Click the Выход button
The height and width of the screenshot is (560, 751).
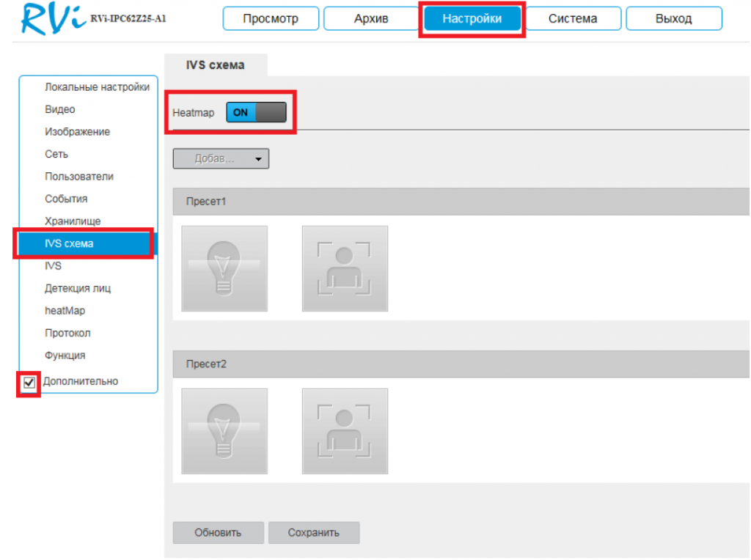[x=673, y=19]
